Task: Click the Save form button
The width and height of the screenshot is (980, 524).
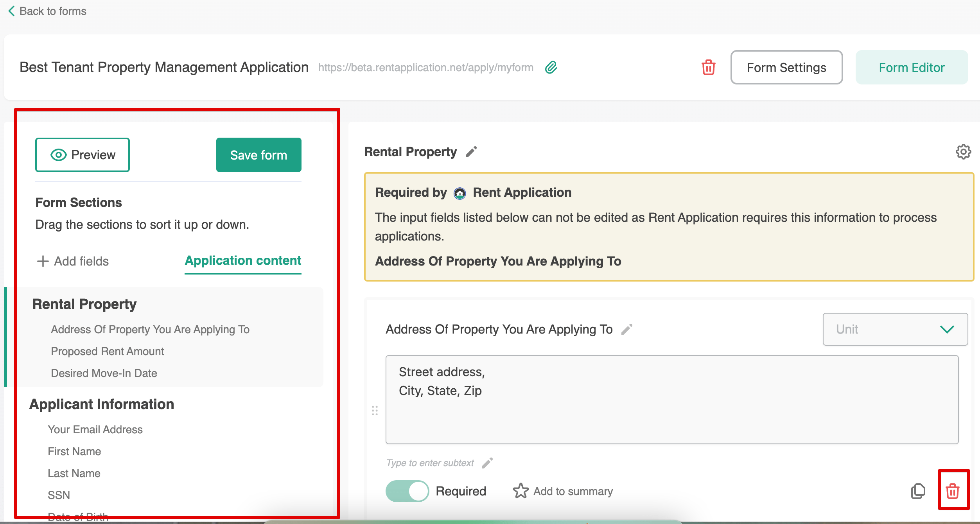Action: [258, 155]
